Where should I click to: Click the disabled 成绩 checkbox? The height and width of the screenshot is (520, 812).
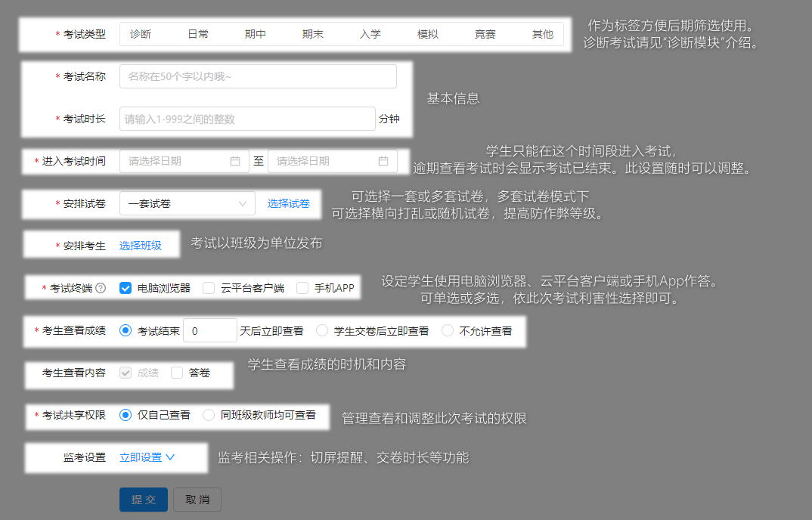tap(126, 373)
